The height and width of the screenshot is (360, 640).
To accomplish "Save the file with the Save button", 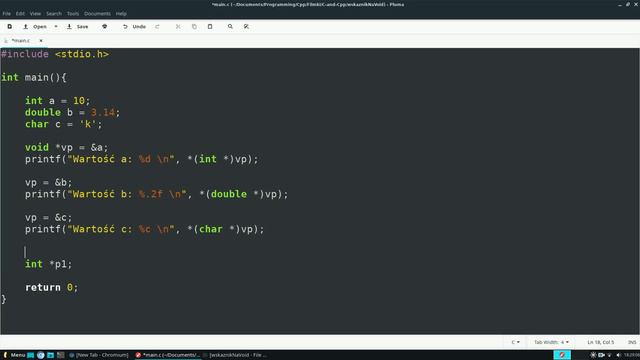I will point(78,27).
